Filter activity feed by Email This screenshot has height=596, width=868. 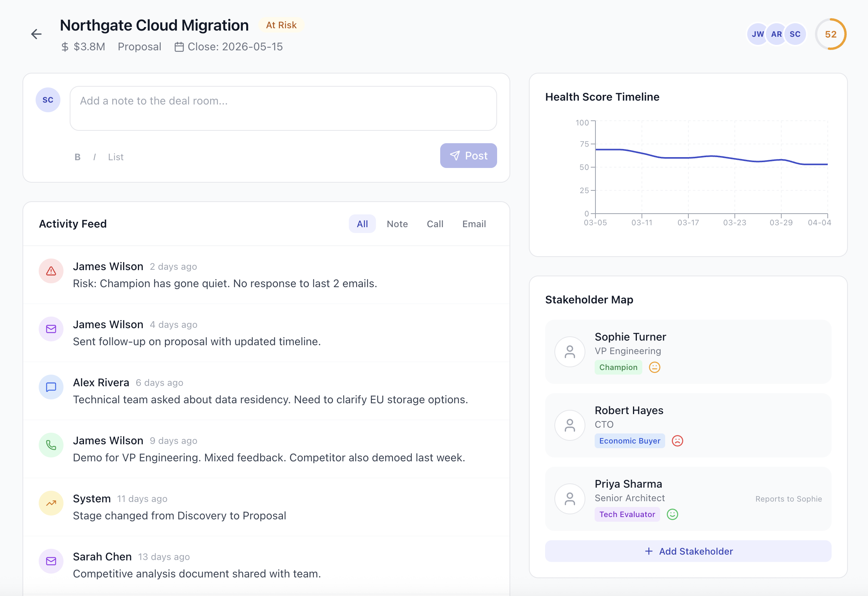pyautogui.click(x=474, y=224)
